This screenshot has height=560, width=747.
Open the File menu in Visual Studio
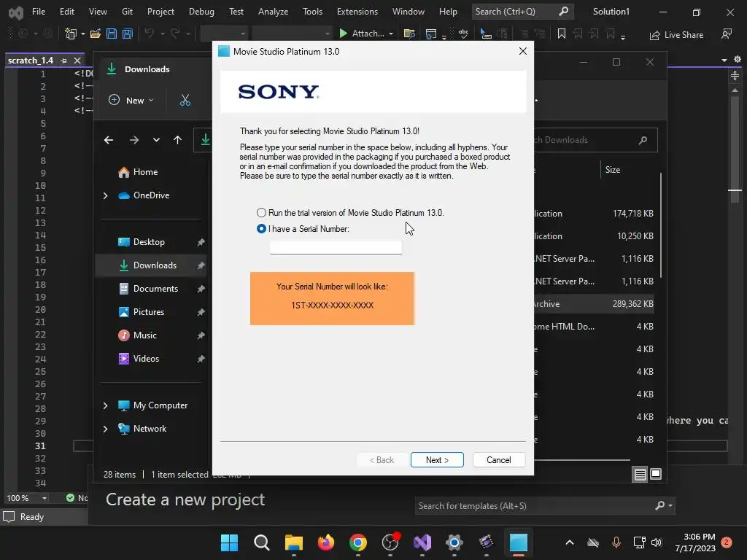pos(39,12)
